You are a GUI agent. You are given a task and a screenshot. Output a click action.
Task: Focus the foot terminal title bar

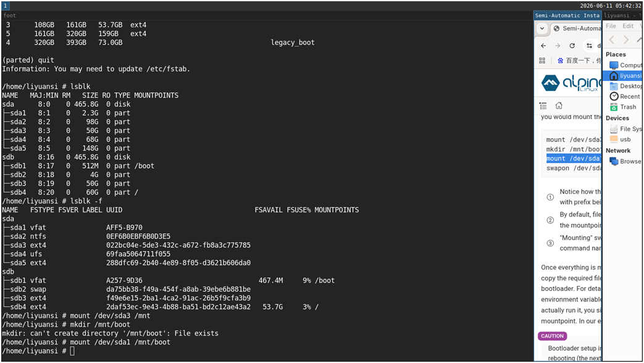pos(267,15)
